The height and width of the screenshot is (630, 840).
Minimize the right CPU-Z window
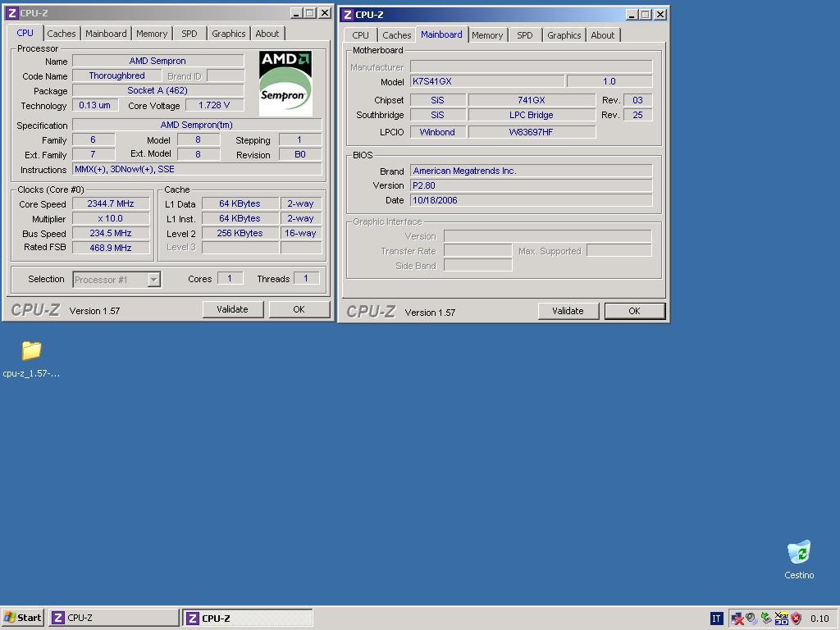632,15
